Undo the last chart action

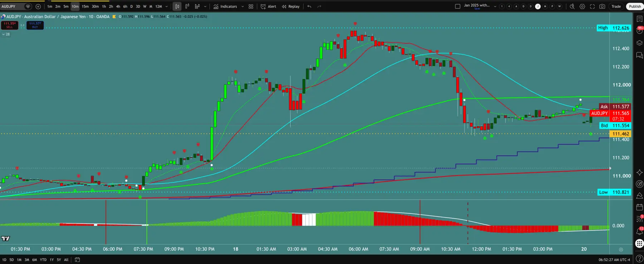point(309,6)
